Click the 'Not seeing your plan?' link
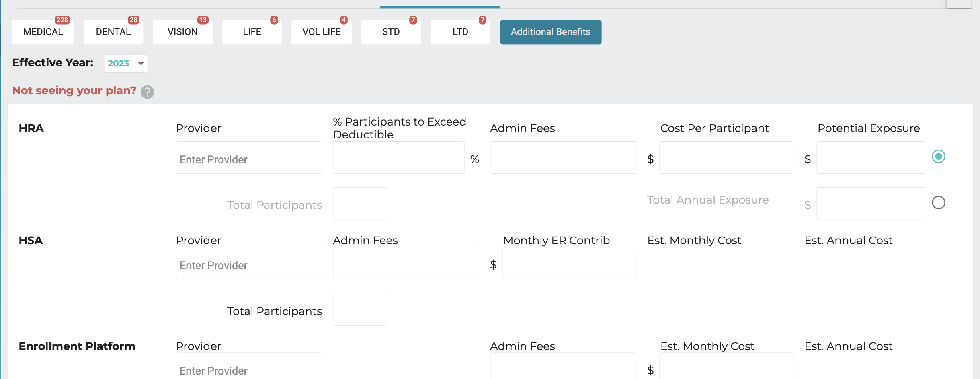This screenshot has height=379, width=980. click(x=74, y=91)
